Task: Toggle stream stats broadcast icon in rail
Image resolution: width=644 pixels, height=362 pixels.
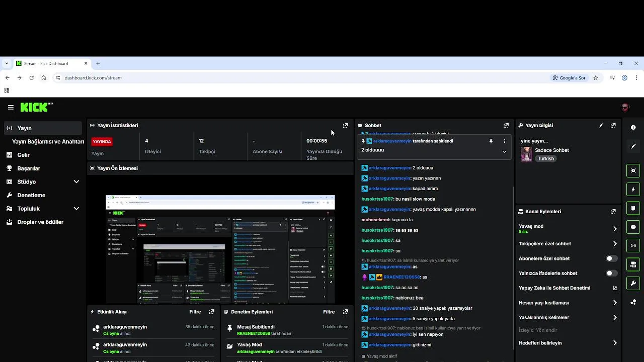Action: (633, 246)
